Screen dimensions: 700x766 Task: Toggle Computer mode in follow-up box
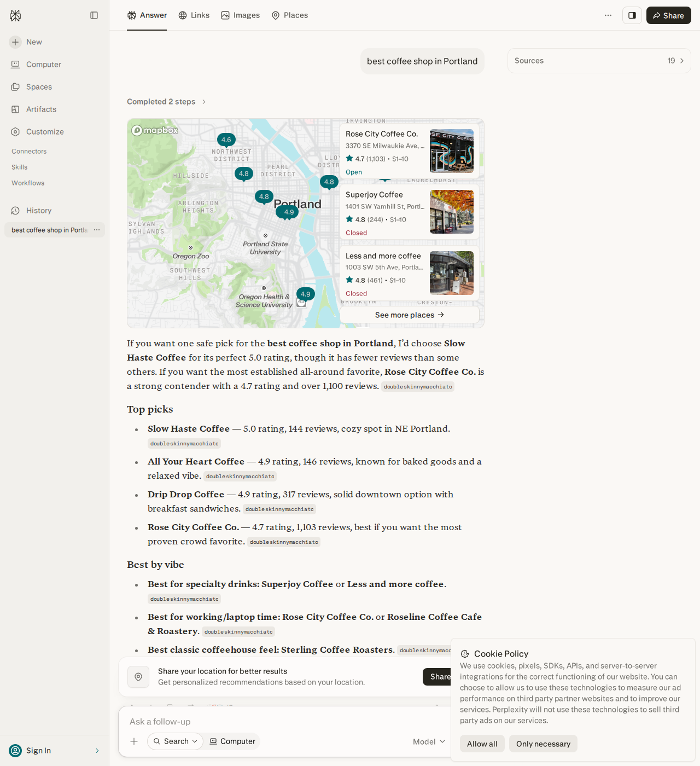click(232, 741)
